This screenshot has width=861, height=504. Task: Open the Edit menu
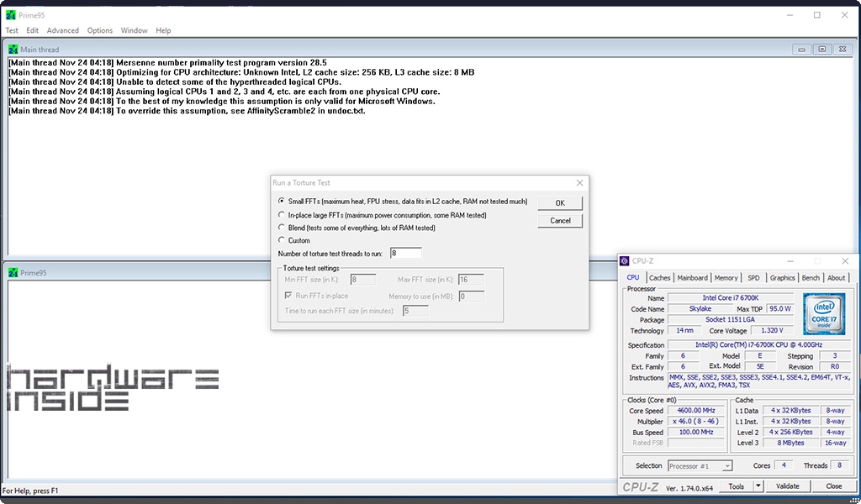point(33,31)
